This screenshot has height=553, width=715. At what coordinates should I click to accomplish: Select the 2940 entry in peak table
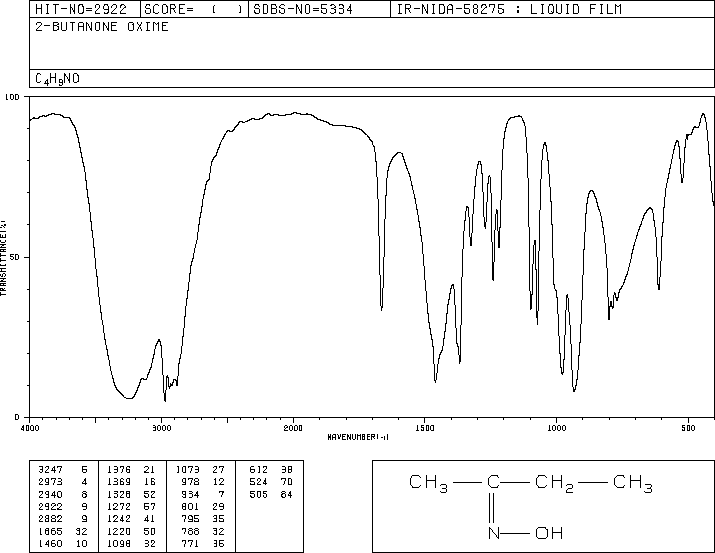(63, 495)
